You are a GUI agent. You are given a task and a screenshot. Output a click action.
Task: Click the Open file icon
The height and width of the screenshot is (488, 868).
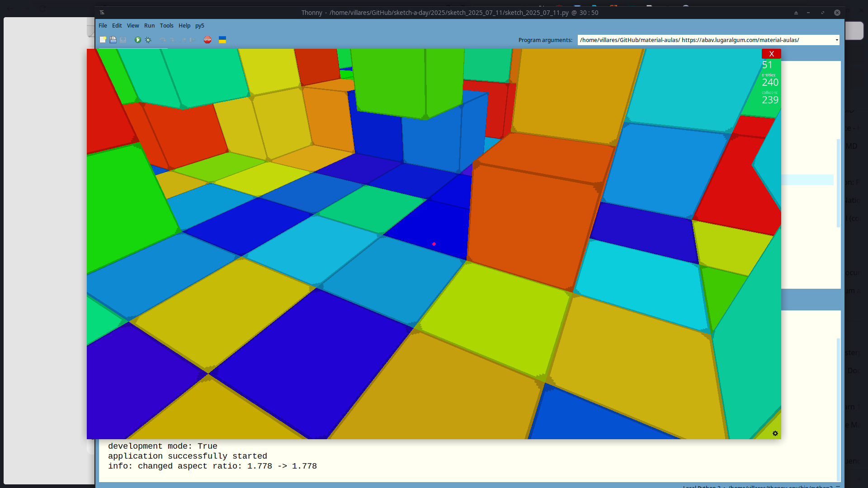[113, 40]
